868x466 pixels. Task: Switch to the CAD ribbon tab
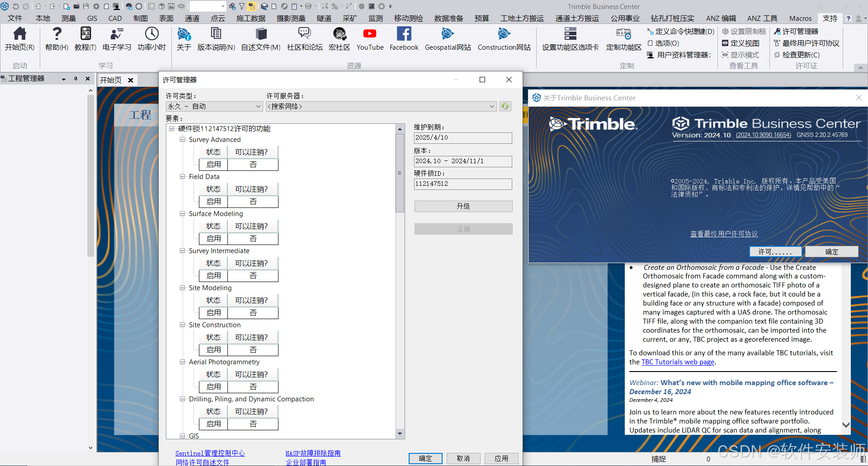coord(115,19)
